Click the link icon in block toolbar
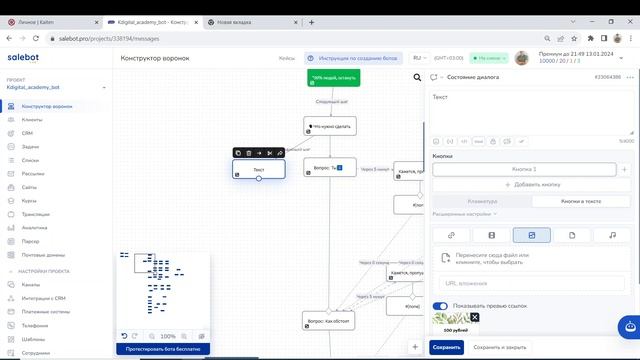This screenshot has width=640, height=360. (280, 153)
